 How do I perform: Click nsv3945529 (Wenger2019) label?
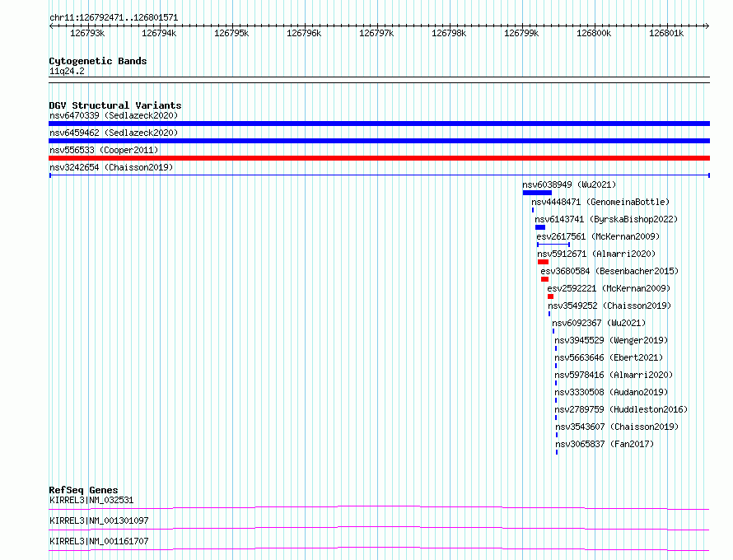tap(611, 340)
